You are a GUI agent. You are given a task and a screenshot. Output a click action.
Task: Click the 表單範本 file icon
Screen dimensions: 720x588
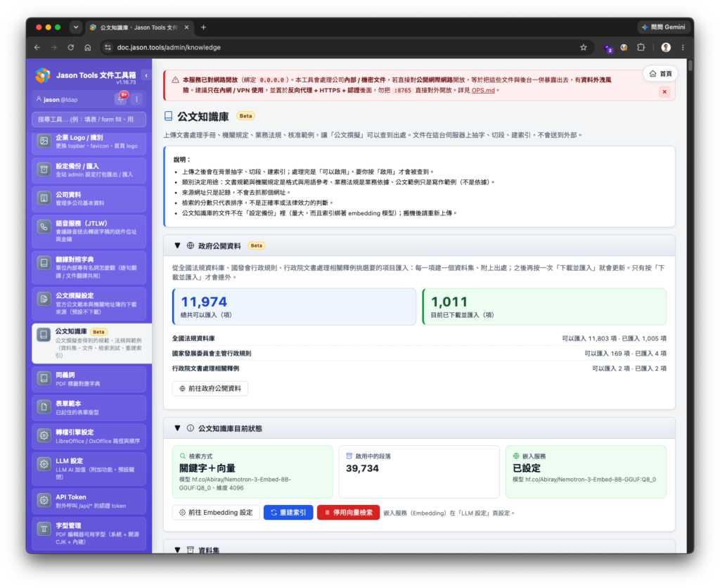[x=44, y=407]
